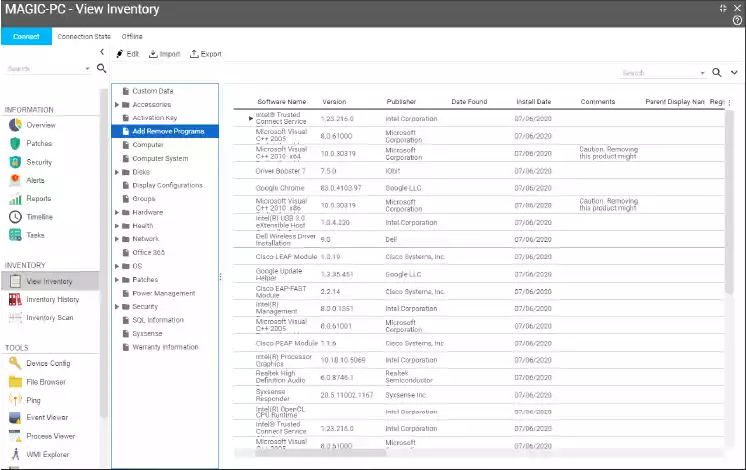Expand the Disks tree folder
The image size is (746, 470).
pyautogui.click(x=117, y=172)
